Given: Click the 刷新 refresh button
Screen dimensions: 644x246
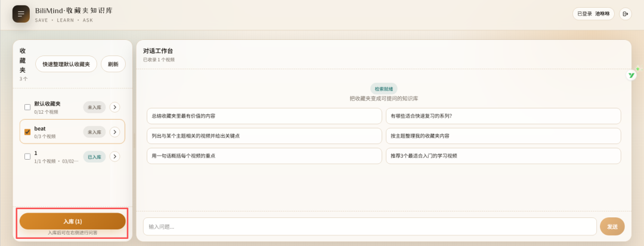Looking at the screenshot, I should click(113, 64).
